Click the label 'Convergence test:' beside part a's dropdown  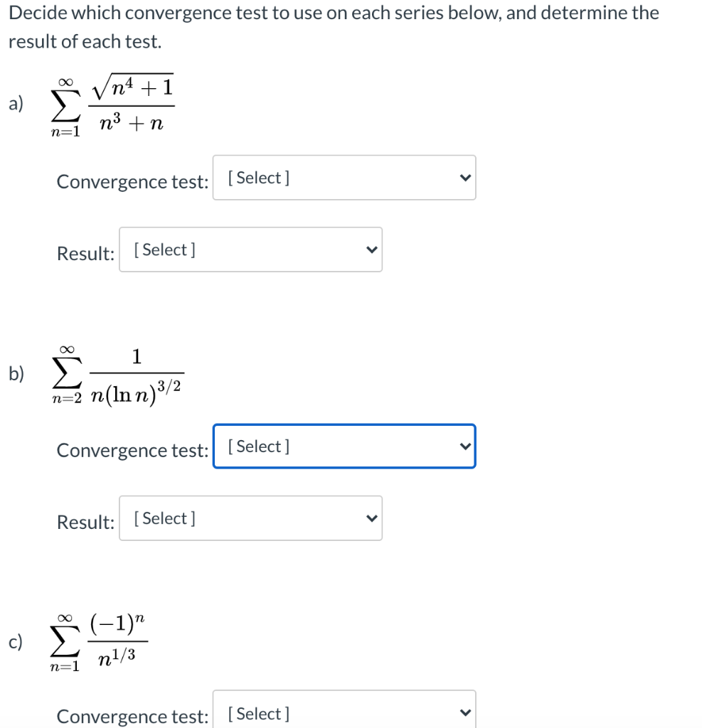coord(132,181)
